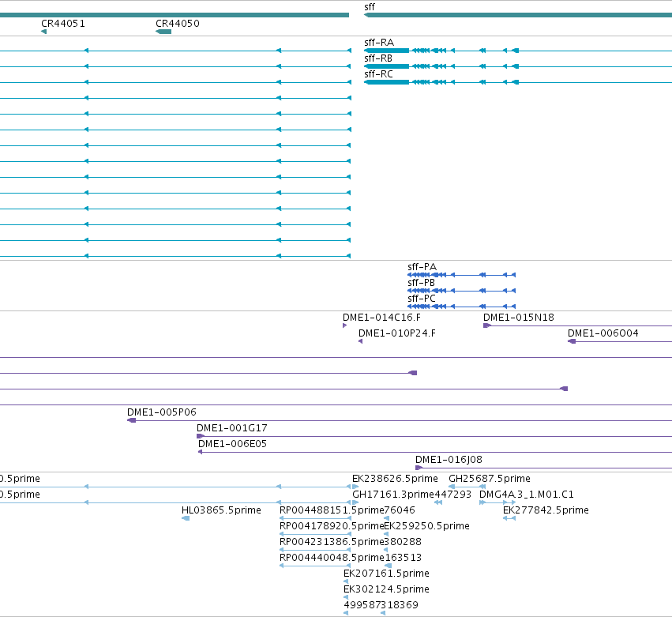Viewport: 672px width, 617px height.
Task: Select the sff-PA protein label
Action: click(x=422, y=267)
